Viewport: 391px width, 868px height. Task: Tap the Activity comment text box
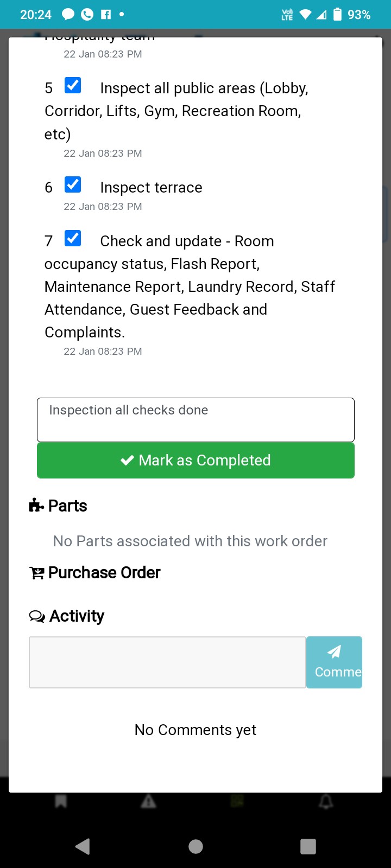click(167, 662)
